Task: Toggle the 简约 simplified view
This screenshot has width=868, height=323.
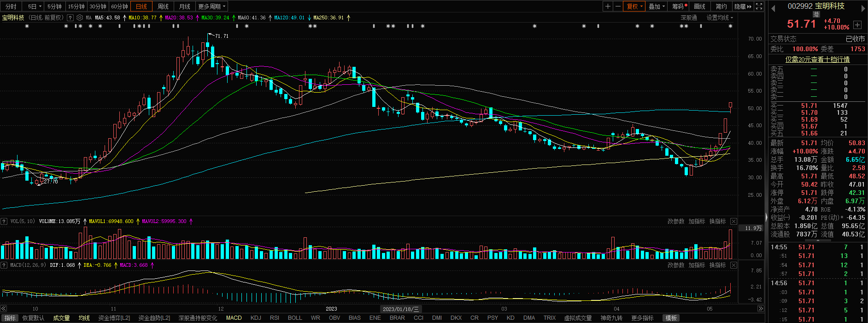Action: point(721,6)
